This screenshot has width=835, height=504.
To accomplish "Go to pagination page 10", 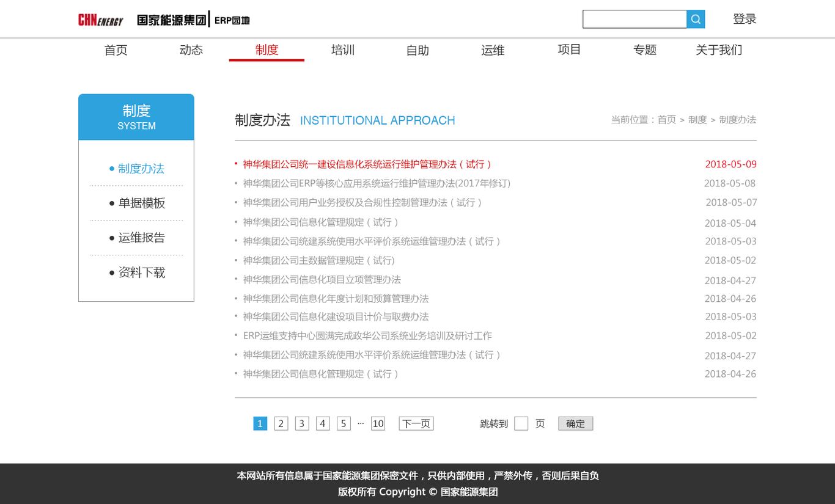I will pos(378,423).
